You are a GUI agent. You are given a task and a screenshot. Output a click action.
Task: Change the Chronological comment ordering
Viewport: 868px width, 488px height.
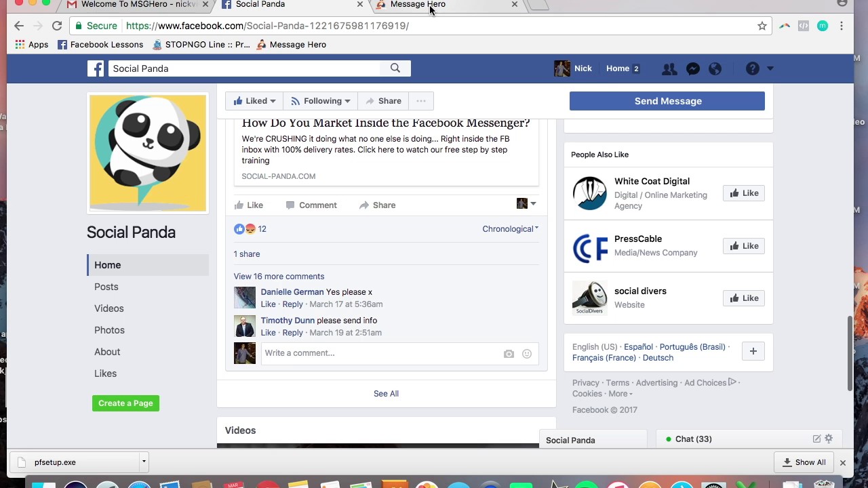[510, 229]
